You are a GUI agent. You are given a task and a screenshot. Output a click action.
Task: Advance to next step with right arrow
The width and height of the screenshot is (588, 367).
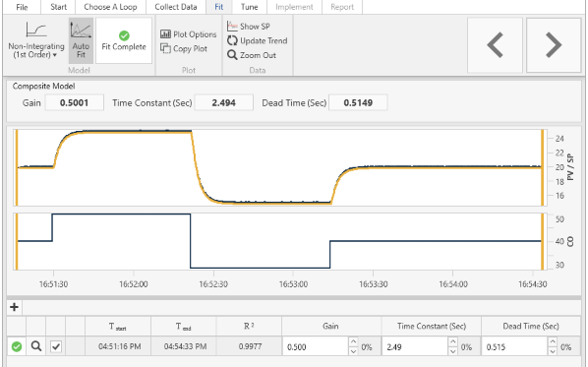[554, 45]
